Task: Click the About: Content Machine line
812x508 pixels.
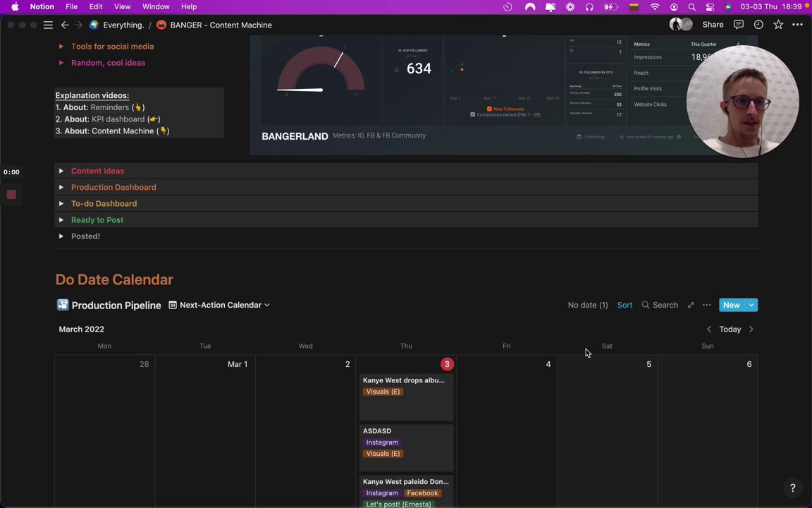Action: pos(112,131)
